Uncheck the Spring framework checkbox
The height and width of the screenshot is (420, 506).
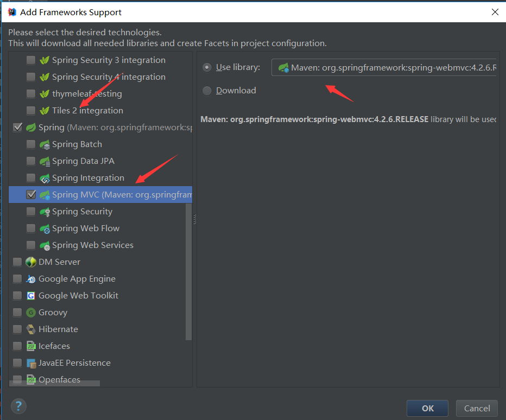[17, 127]
